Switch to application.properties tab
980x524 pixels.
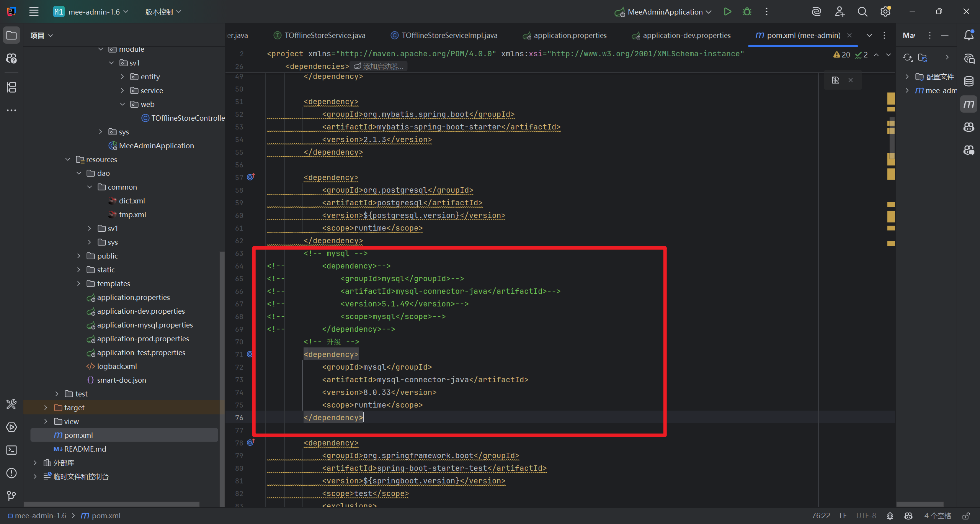pos(565,35)
